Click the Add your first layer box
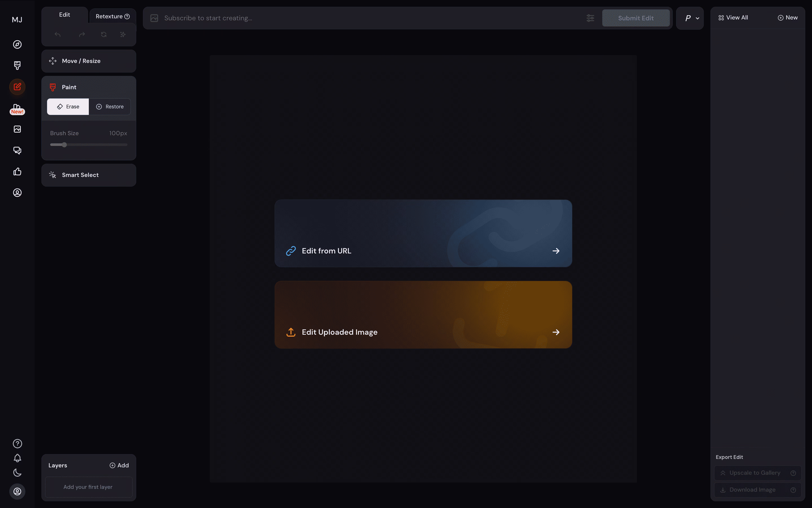The image size is (812, 508). tap(89, 487)
